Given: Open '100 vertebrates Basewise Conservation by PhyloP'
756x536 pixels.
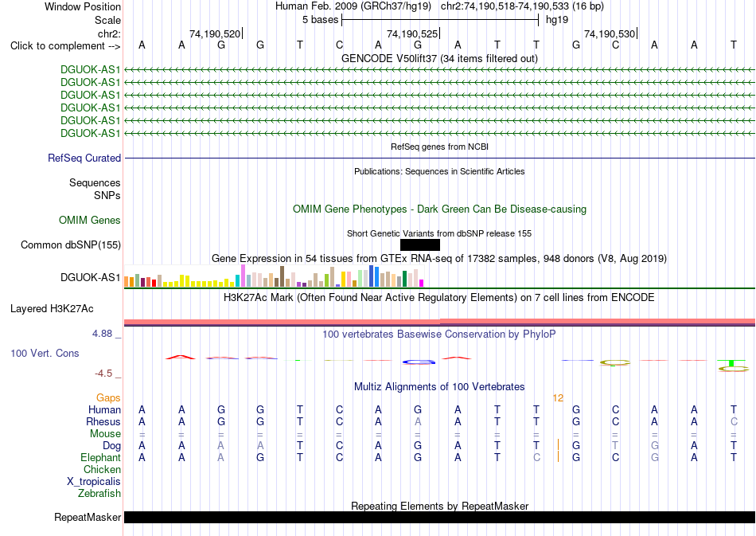Looking at the screenshot, I should click(x=439, y=335).
